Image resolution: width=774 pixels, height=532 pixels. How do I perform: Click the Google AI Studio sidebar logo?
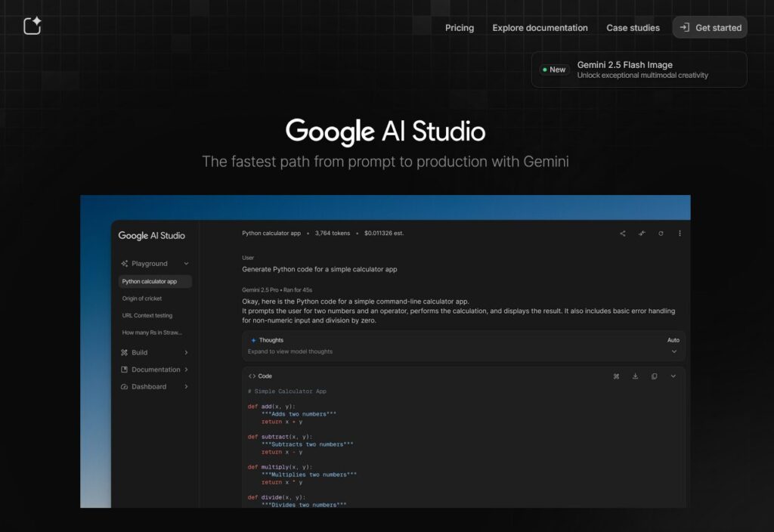(151, 236)
